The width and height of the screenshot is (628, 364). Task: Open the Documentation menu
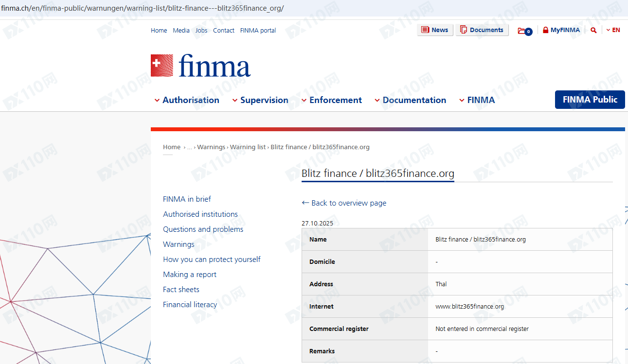410,100
